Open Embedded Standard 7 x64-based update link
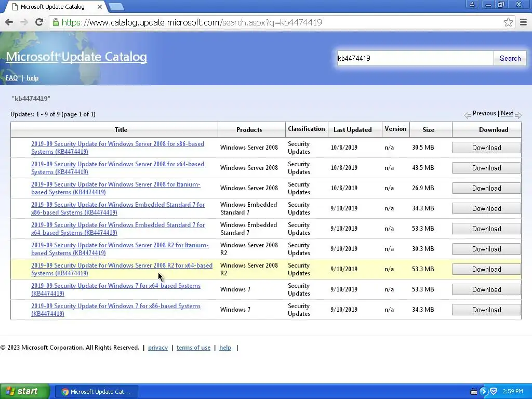This screenshot has width=532, height=399. click(x=118, y=229)
